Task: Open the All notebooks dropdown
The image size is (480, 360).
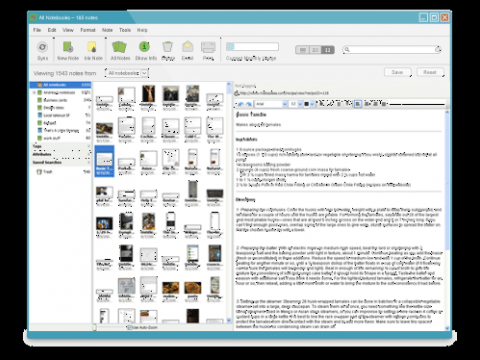Action: click(127, 73)
